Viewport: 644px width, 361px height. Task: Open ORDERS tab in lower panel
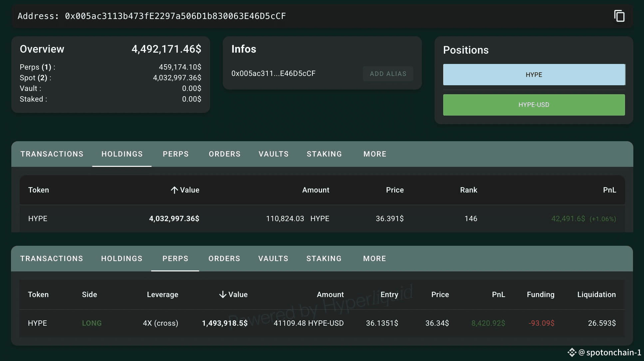pyautogui.click(x=224, y=259)
